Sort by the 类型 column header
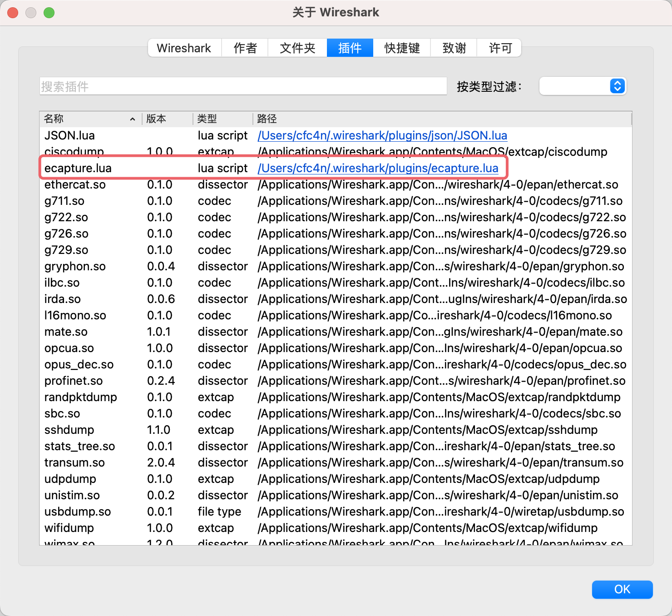Image resolution: width=672 pixels, height=616 pixels. tap(222, 119)
